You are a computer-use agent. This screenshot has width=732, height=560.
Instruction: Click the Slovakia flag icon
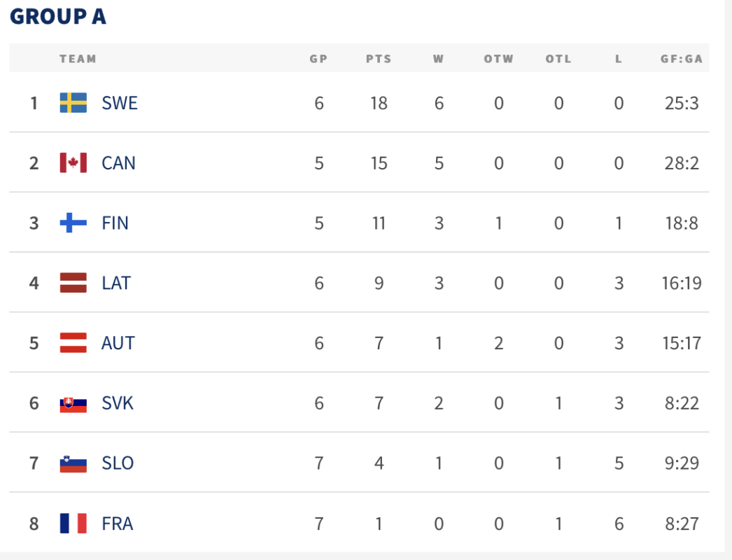(73, 405)
